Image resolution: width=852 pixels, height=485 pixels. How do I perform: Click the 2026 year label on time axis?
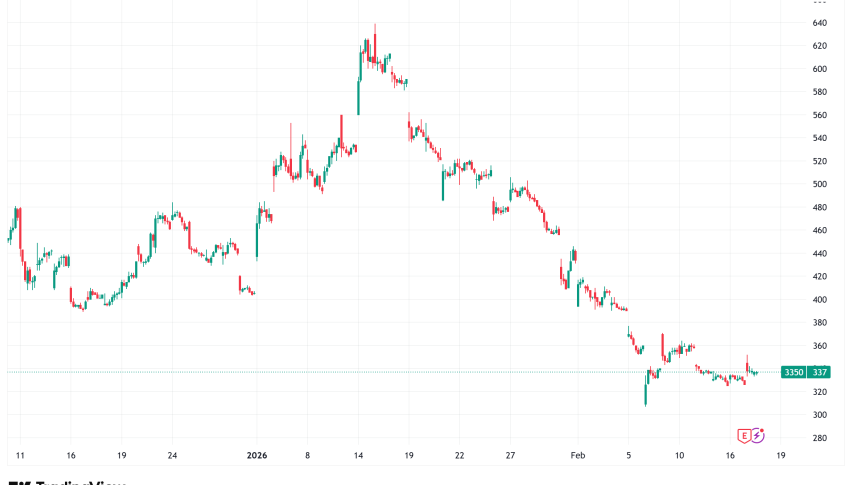click(x=258, y=455)
